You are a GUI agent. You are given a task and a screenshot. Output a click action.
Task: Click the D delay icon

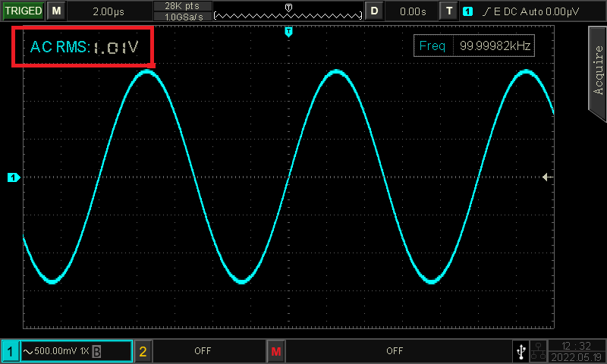[373, 11]
